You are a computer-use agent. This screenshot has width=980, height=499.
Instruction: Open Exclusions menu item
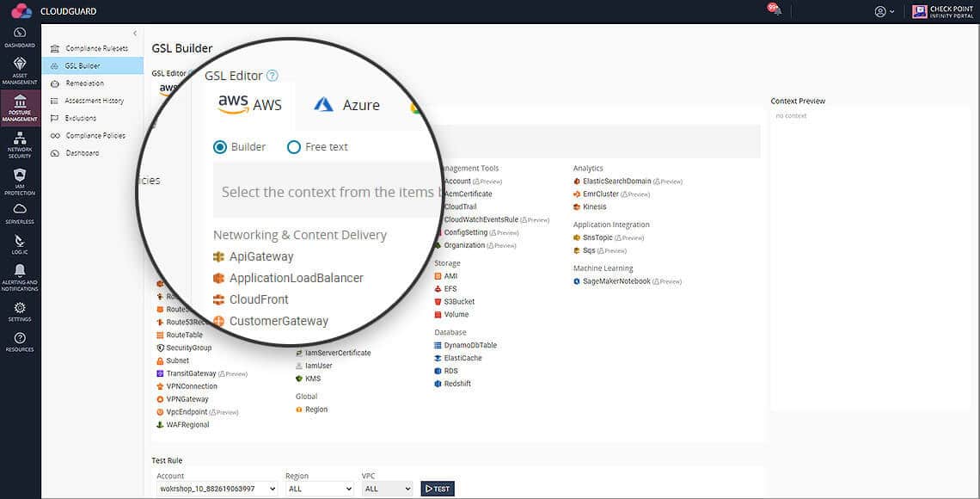[74, 118]
